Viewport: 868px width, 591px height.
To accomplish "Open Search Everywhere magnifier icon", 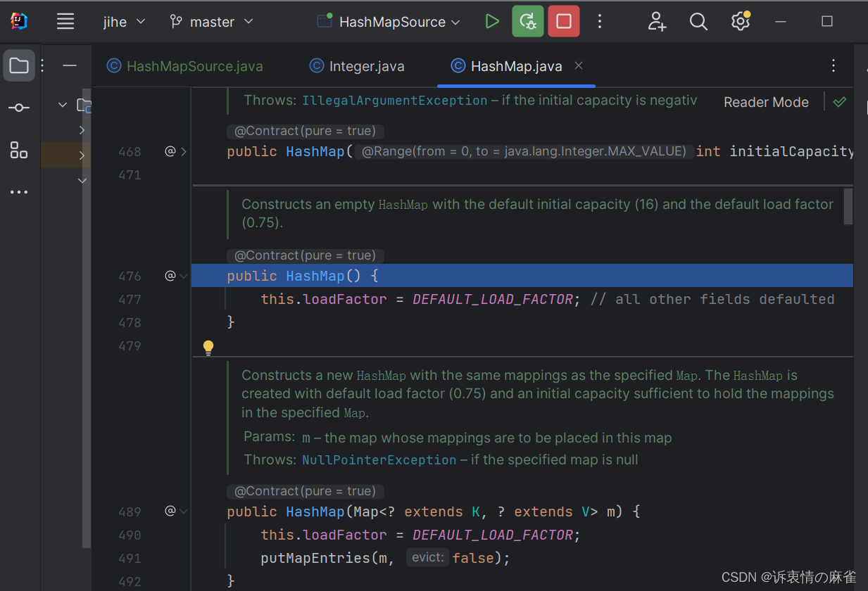I will point(698,22).
